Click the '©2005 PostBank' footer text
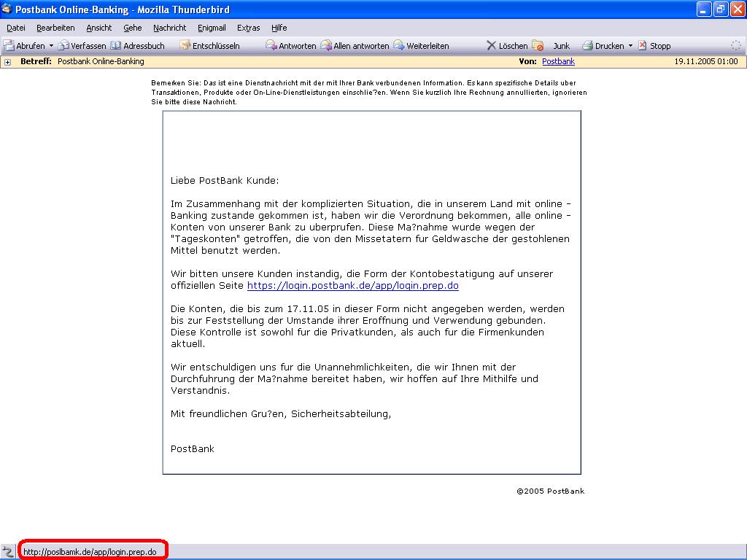Image resolution: width=747 pixels, height=560 pixels. click(551, 491)
